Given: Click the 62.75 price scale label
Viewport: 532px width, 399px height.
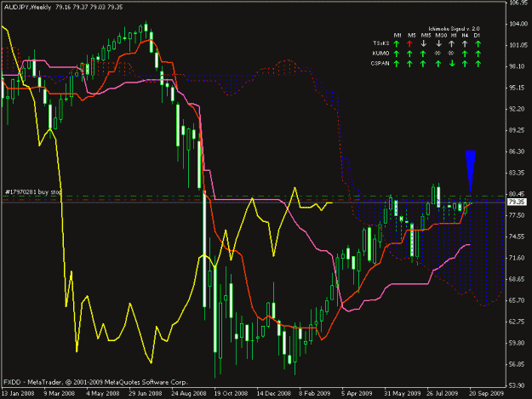Looking at the screenshot, I should pyautogui.click(x=516, y=322).
